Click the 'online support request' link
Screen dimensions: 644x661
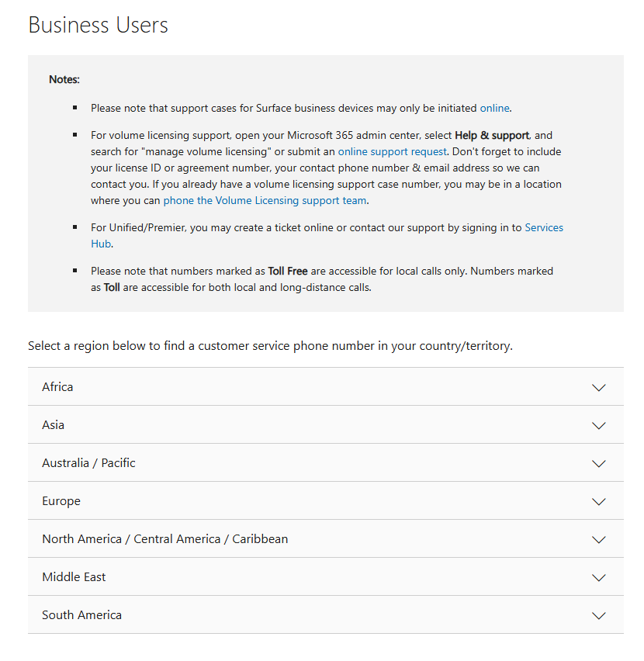pyautogui.click(x=392, y=151)
